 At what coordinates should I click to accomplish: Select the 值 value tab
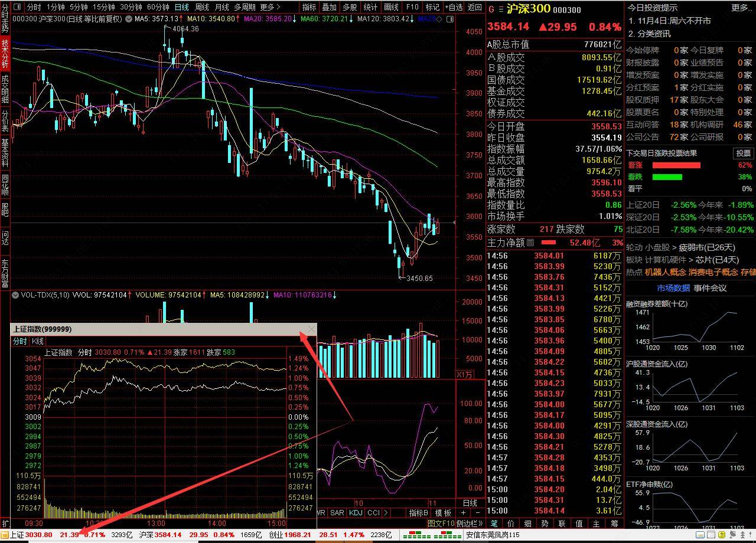coord(579,523)
